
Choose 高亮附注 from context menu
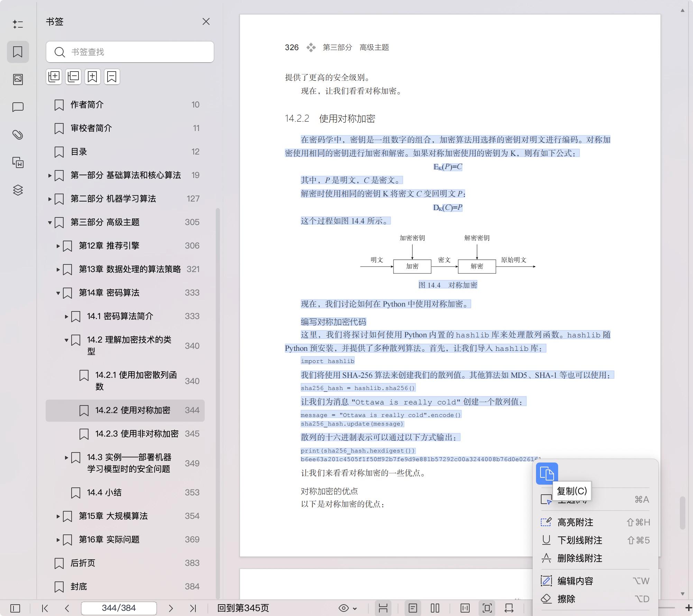(575, 522)
